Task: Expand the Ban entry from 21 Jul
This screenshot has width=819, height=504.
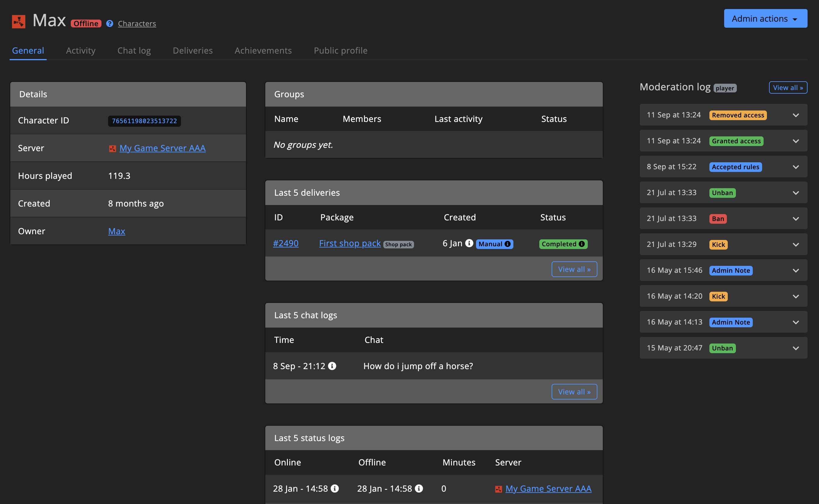Action: pos(796,219)
